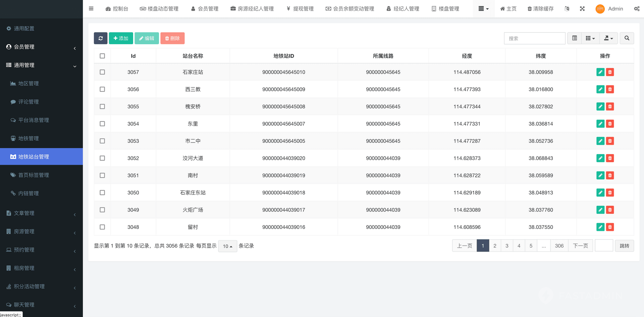This screenshot has height=317, width=644.
Task: Check the box for row 3053
Action: [102, 141]
